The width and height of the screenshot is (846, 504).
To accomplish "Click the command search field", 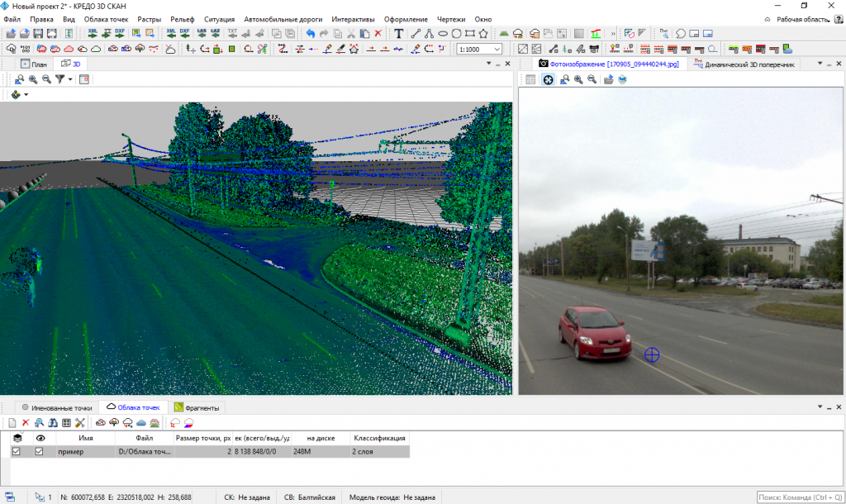I will pyautogui.click(x=798, y=497).
